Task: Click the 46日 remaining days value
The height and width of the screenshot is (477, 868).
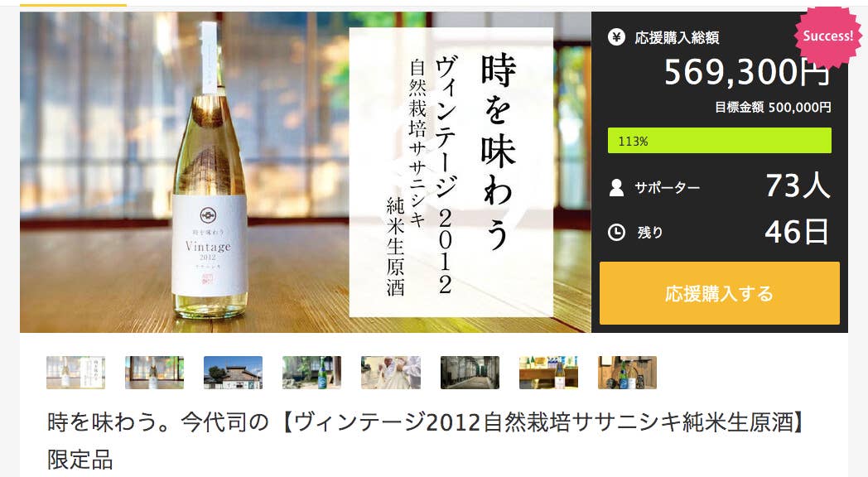Action: 797,232
